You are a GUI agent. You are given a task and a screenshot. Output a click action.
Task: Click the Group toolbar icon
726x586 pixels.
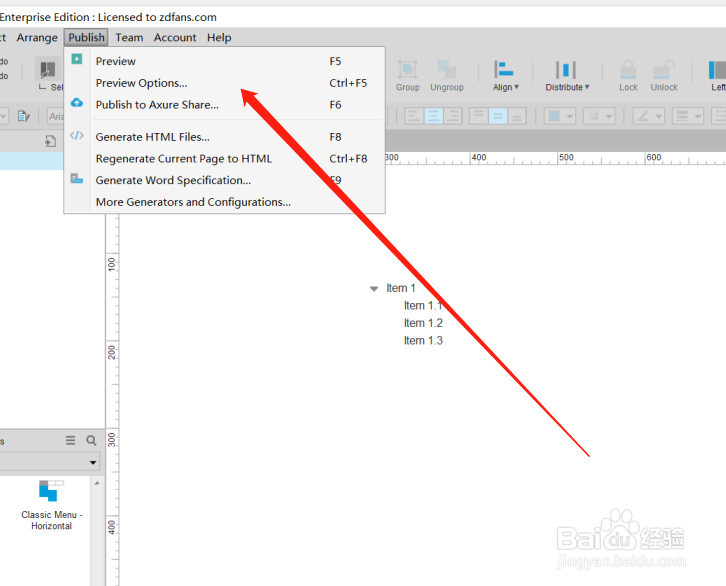407,69
